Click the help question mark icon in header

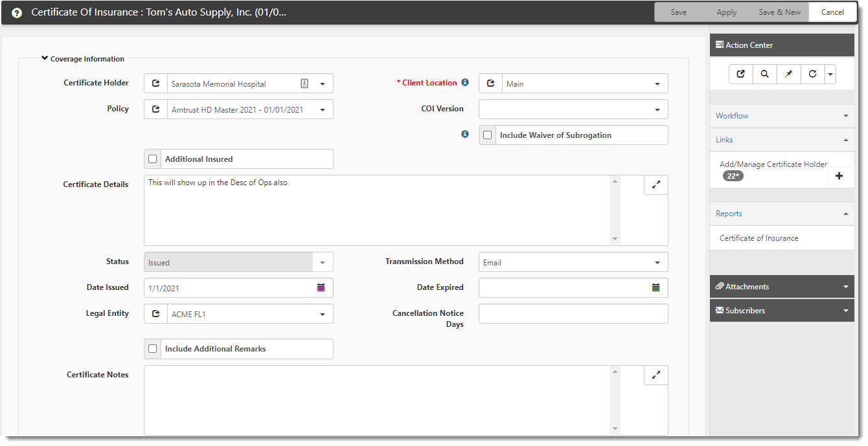coord(17,12)
